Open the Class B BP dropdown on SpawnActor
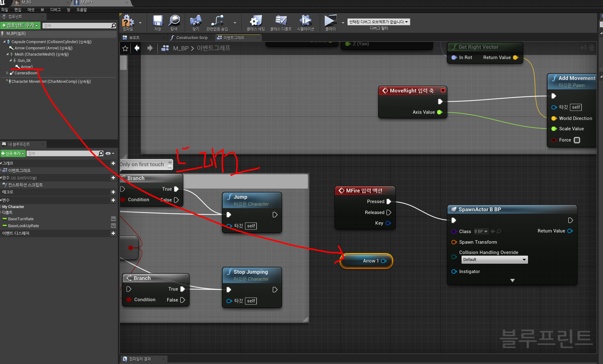Image resolution: width=603 pixels, height=364 pixels. pyautogui.click(x=481, y=232)
